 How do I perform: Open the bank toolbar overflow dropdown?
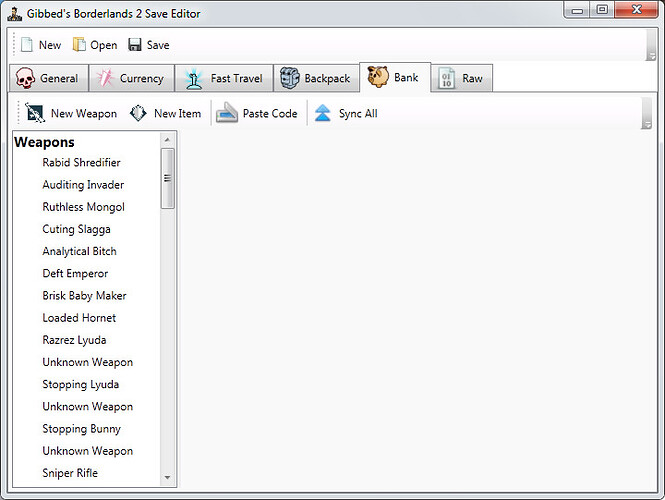click(x=646, y=124)
